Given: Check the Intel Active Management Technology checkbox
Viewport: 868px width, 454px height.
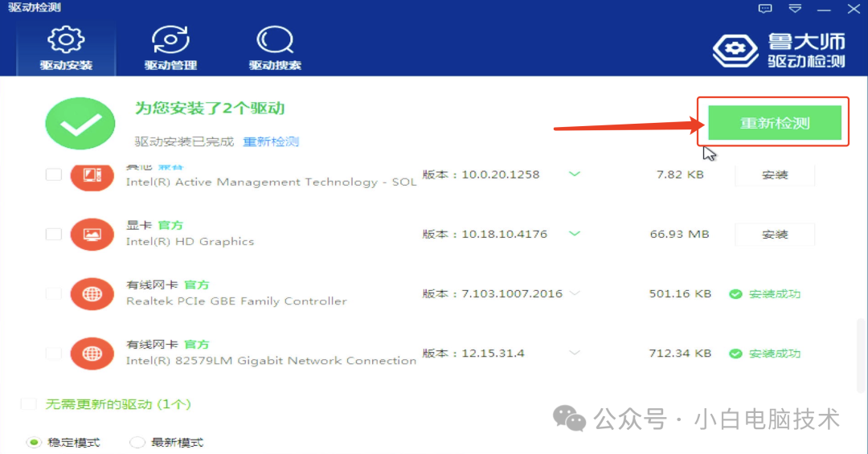Looking at the screenshot, I should click(54, 175).
